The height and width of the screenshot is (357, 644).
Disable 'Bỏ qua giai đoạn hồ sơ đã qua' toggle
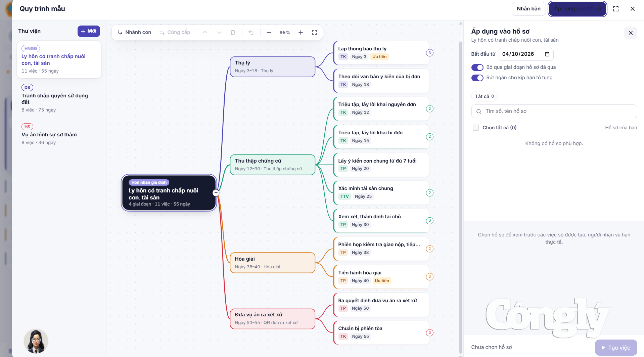click(x=477, y=68)
